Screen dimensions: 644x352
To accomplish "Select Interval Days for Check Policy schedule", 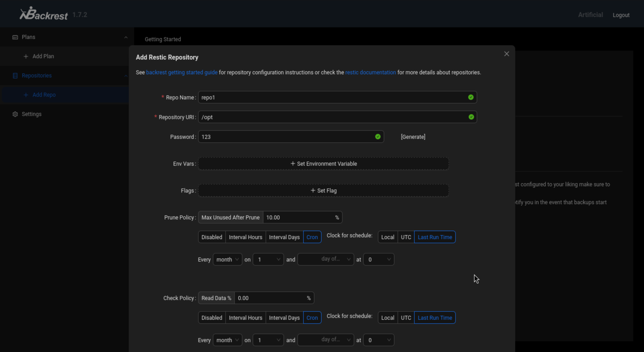I will point(284,318).
